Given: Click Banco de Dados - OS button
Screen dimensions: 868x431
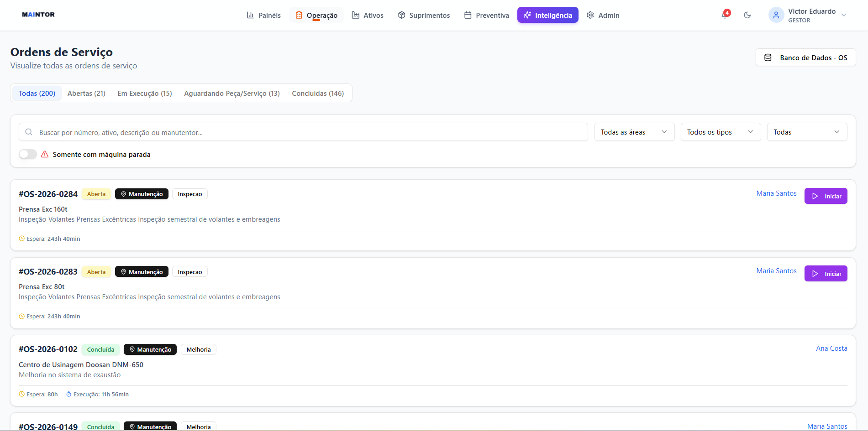Looking at the screenshot, I should pyautogui.click(x=805, y=57).
